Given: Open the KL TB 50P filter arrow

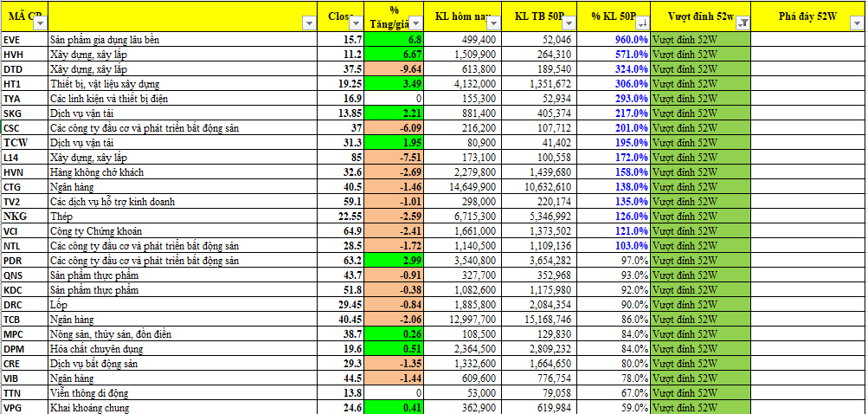Looking at the screenshot, I should (568, 24).
